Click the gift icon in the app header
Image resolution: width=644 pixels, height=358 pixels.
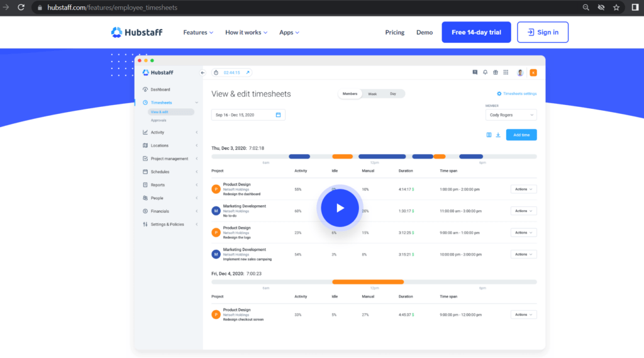[x=496, y=72]
